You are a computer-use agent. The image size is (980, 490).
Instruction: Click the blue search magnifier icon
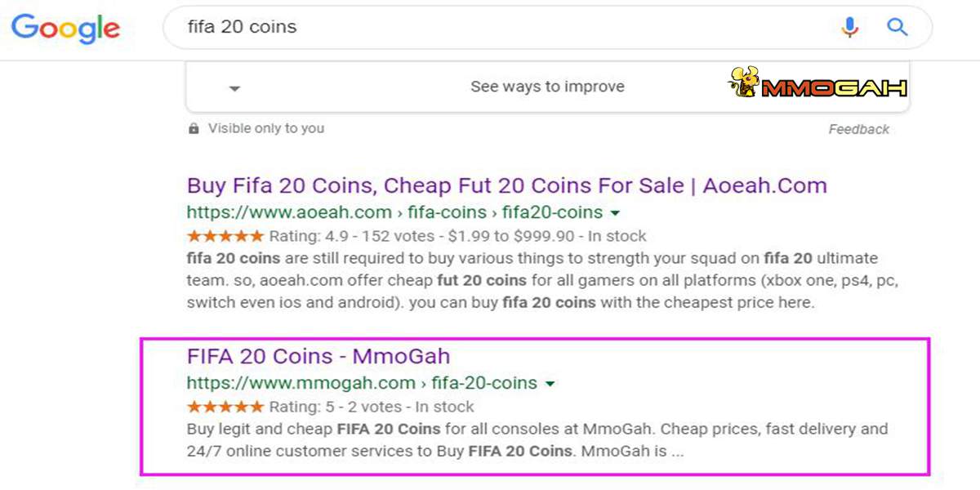pos(898,27)
